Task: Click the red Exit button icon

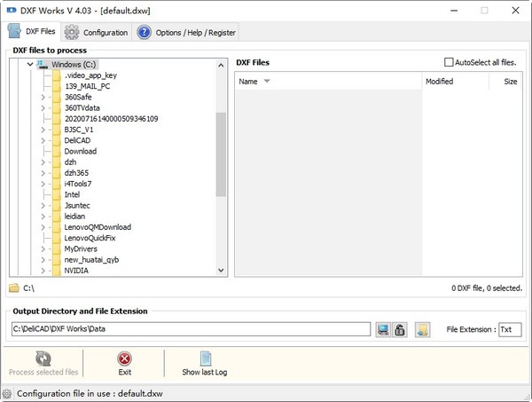Action: [125, 359]
